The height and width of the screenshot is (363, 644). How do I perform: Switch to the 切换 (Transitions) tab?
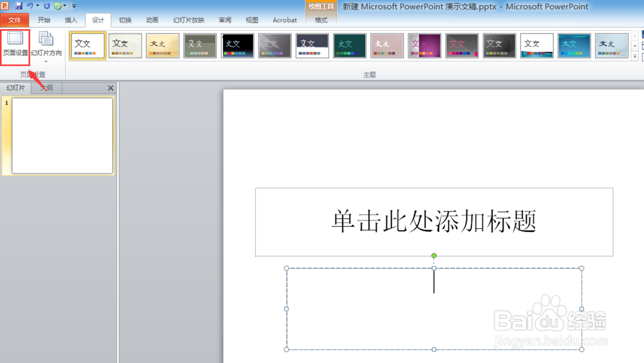(125, 20)
